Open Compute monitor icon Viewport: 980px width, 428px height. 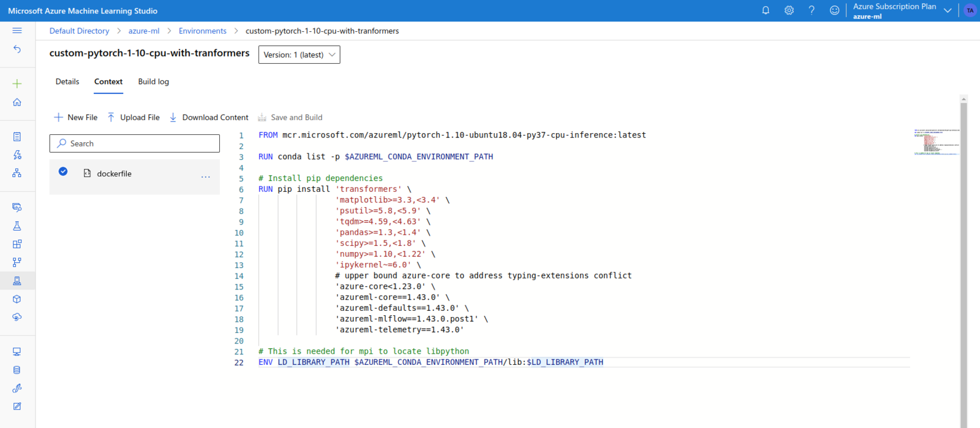point(17,352)
